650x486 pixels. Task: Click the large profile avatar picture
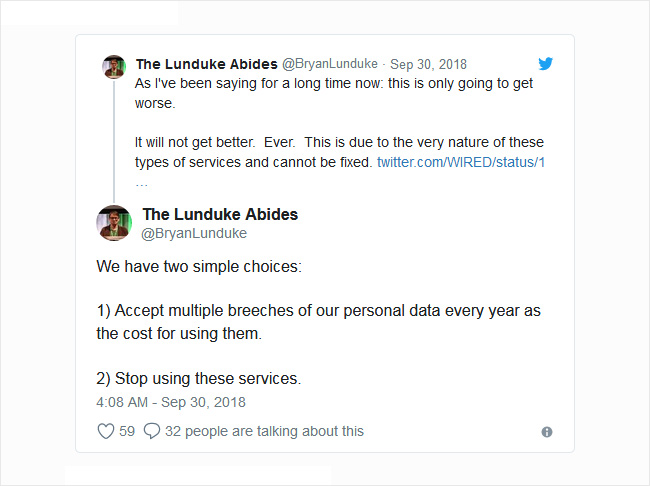point(114,223)
